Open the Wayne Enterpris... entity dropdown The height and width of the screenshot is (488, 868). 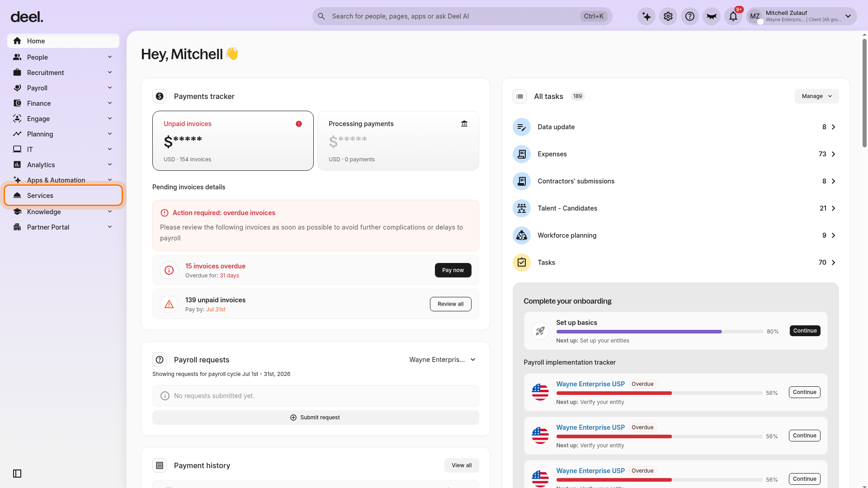pyautogui.click(x=443, y=360)
